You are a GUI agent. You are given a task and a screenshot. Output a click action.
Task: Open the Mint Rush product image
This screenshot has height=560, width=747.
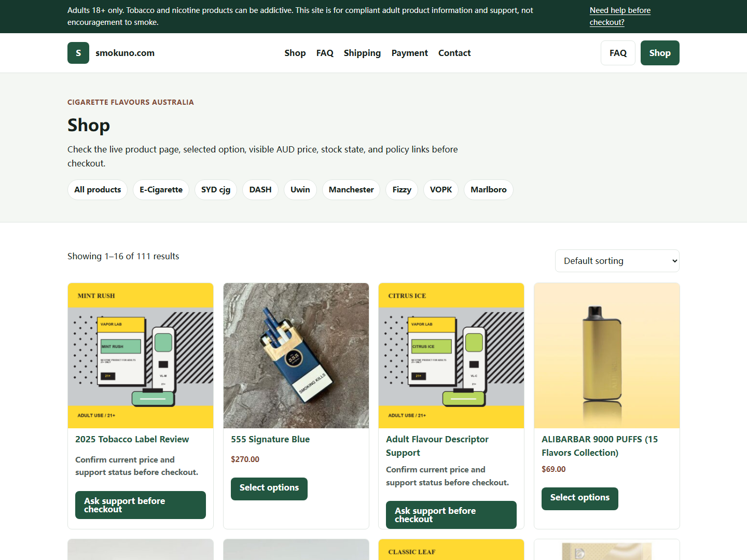tap(141, 356)
